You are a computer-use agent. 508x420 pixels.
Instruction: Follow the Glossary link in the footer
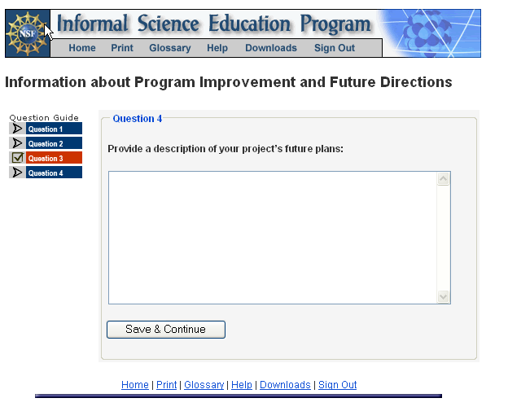[x=204, y=385]
